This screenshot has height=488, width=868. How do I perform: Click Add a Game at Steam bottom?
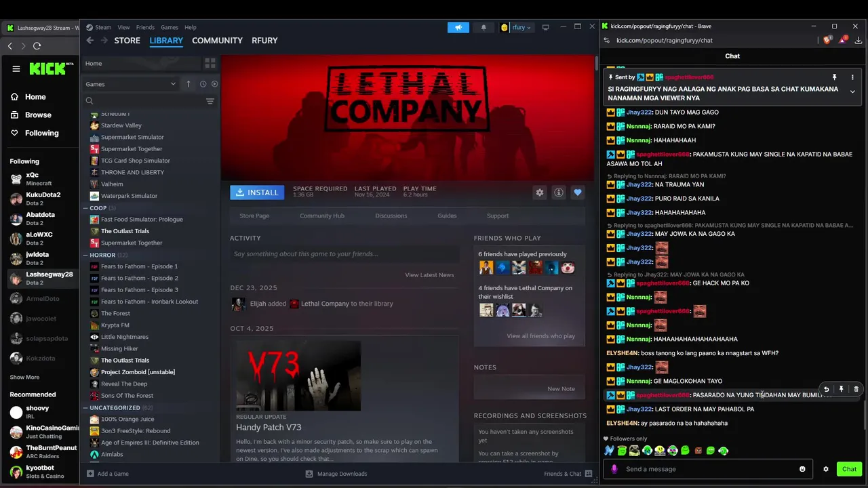(x=108, y=474)
